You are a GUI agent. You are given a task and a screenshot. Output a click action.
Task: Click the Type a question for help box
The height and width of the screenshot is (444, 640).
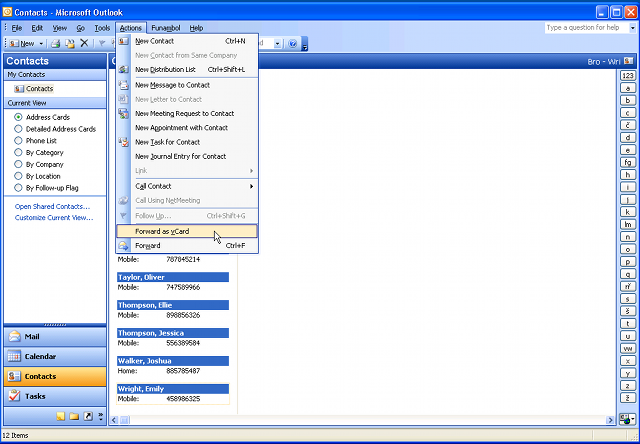pyautogui.click(x=587, y=28)
